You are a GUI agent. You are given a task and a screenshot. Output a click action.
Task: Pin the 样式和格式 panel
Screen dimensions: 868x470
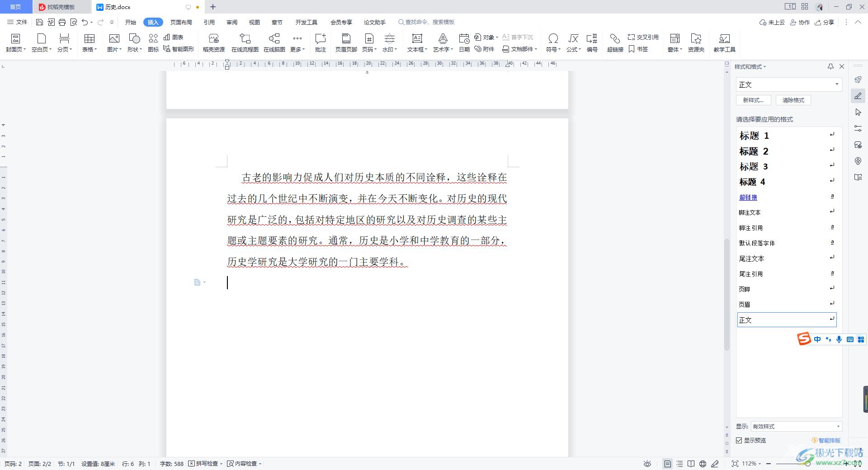click(x=830, y=66)
